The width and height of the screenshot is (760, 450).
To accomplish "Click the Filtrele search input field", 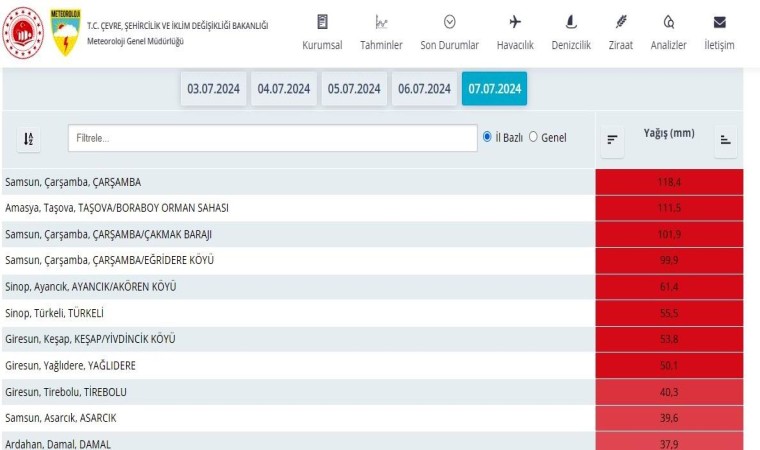I will pos(272,138).
